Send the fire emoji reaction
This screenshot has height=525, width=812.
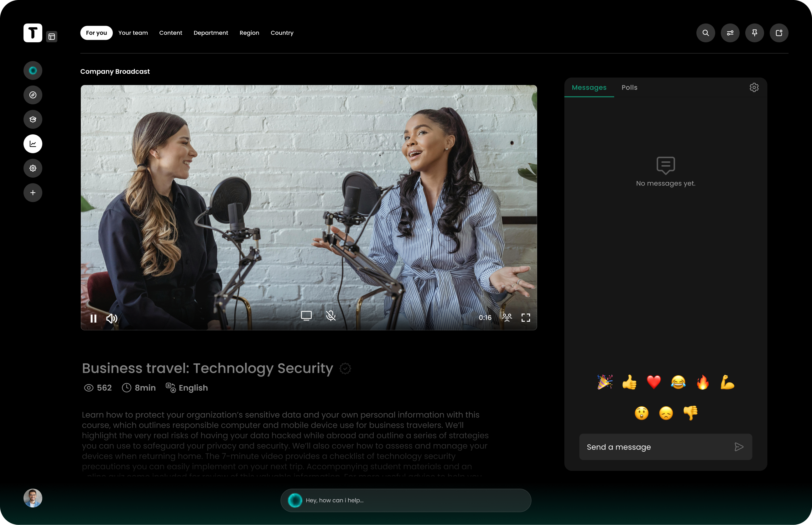(x=703, y=382)
